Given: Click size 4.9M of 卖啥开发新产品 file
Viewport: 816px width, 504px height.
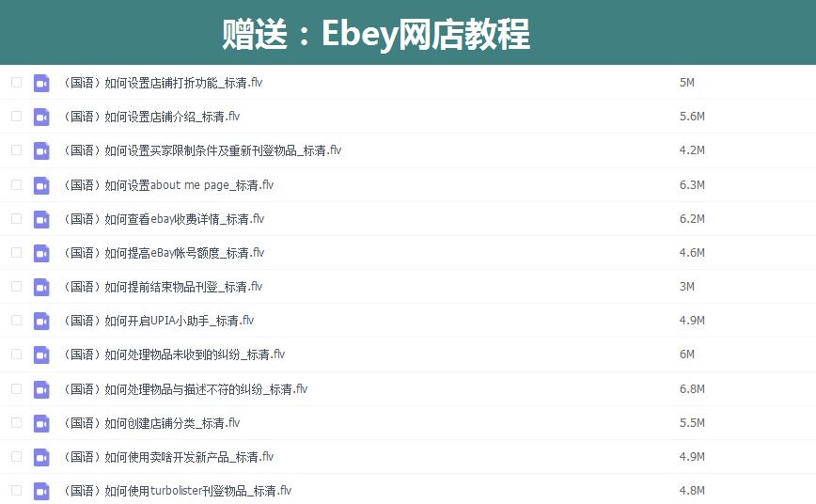Looking at the screenshot, I should point(692,457).
